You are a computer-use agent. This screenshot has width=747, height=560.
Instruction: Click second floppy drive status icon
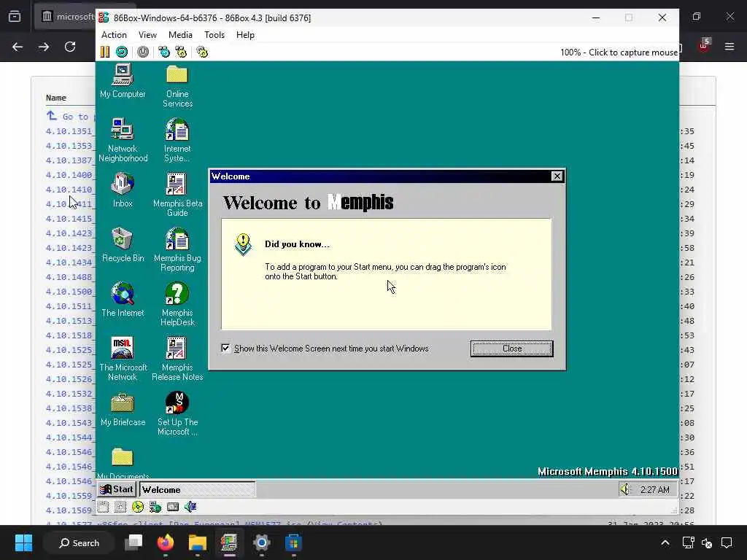120,507
